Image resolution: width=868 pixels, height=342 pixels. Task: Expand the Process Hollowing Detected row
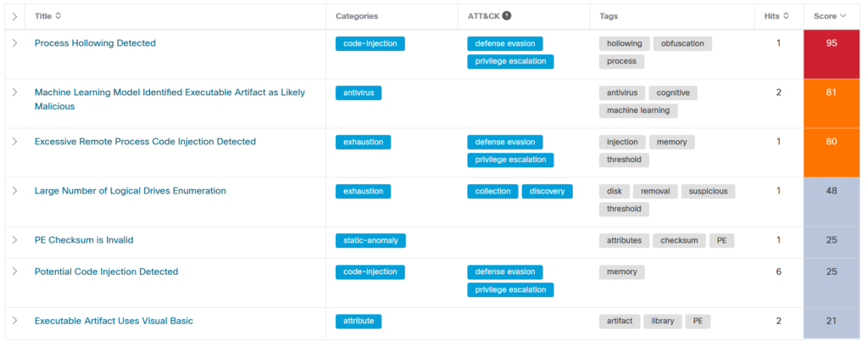[15, 42]
